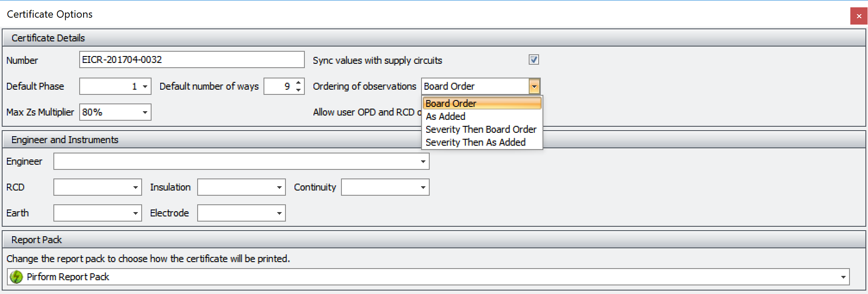
Task: Collapse the Ordering of observations dropdown arrow
Action: click(534, 87)
